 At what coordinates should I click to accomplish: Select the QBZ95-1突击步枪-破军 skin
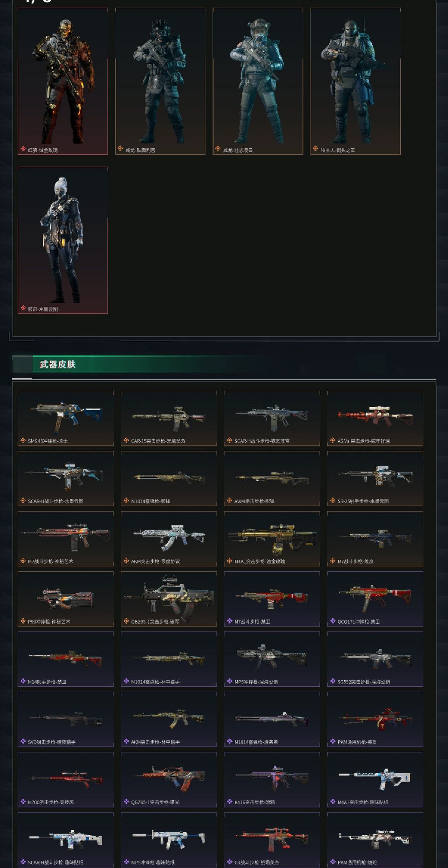point(169,599)
